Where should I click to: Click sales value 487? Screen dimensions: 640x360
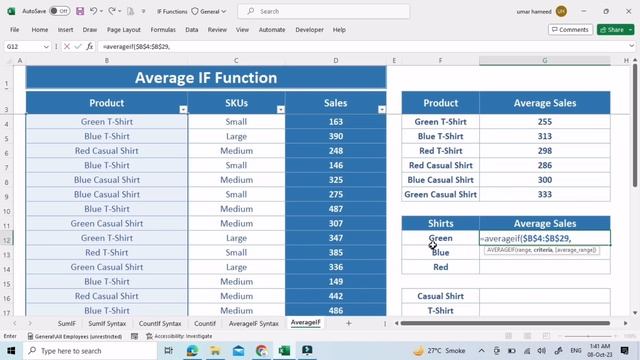pyautogui.click(x=336, y=209)
